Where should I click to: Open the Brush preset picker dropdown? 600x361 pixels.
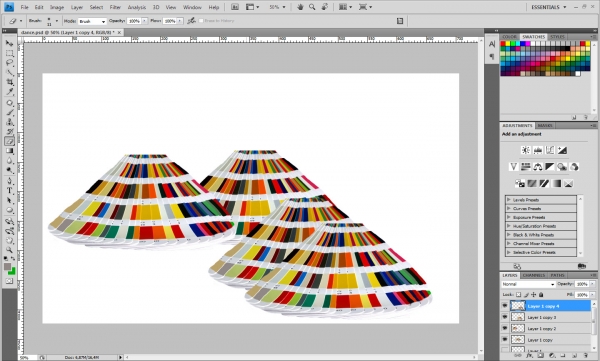point(57,21)
